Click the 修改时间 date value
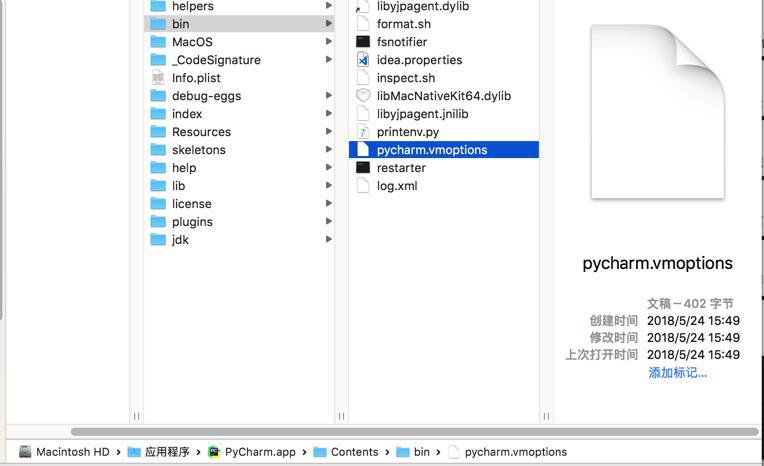Image resolution: width=764 pixels, height=466 pixels. pyautogui.click(x=693, y=338)
